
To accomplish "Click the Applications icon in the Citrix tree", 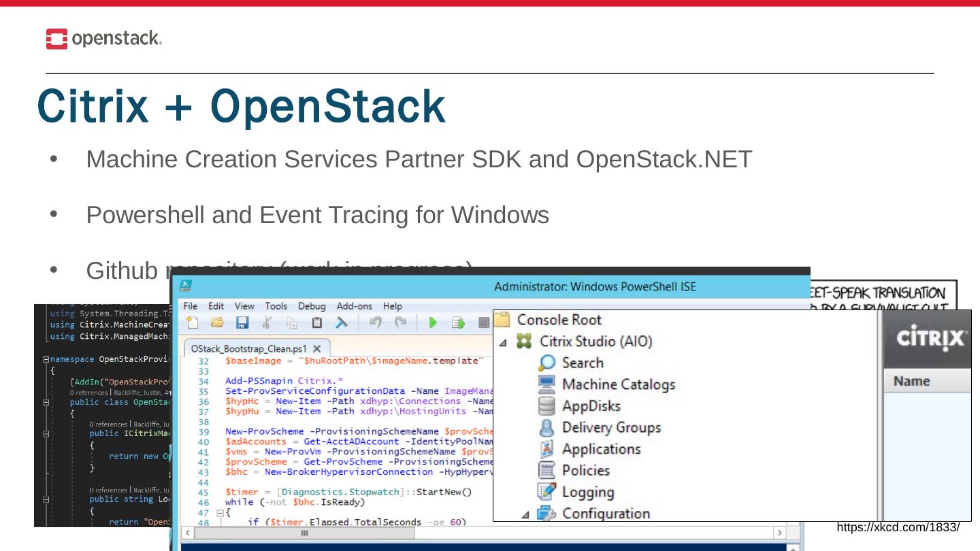I will (546, 449).
